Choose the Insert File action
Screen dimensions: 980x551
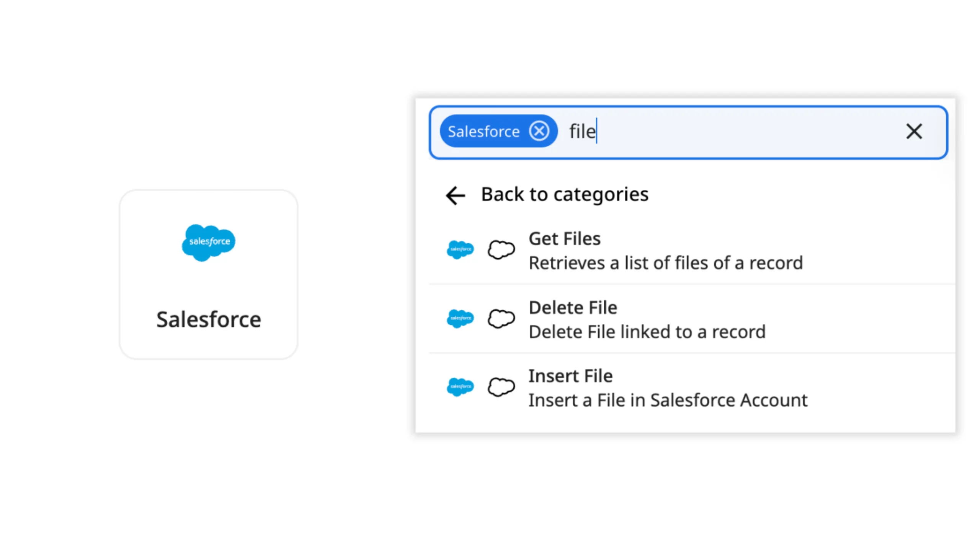[570, 376]
